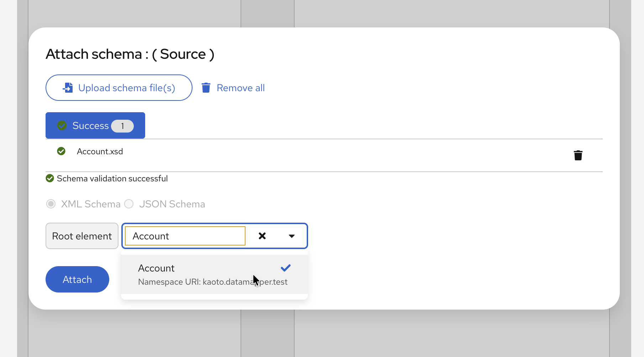Select Account from the root element suggestions

pos(157,268)
